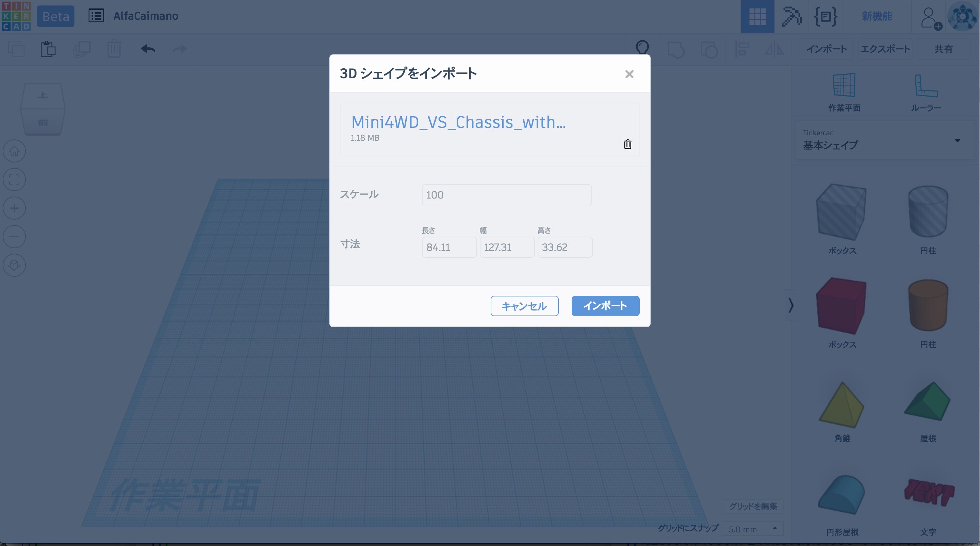
Task: Click 共有 in the top bar
Action: point(944,49)
